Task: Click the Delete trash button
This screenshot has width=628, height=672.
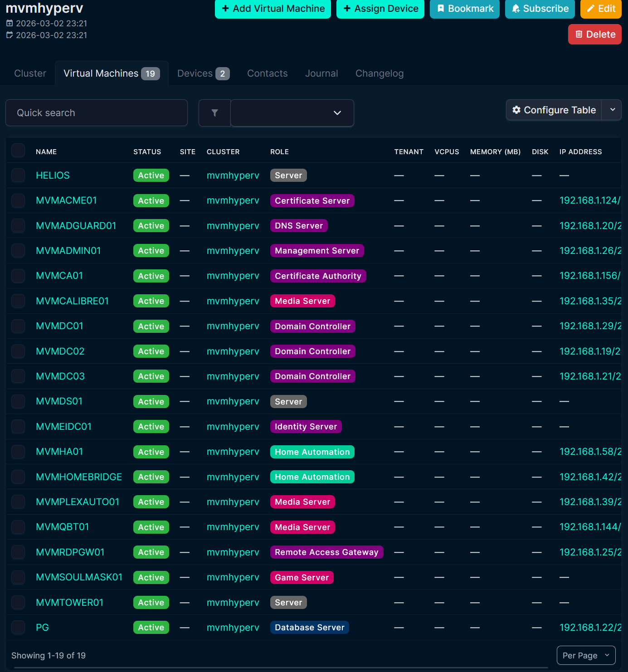Action: pyautogui.click(x=594, y=34)
